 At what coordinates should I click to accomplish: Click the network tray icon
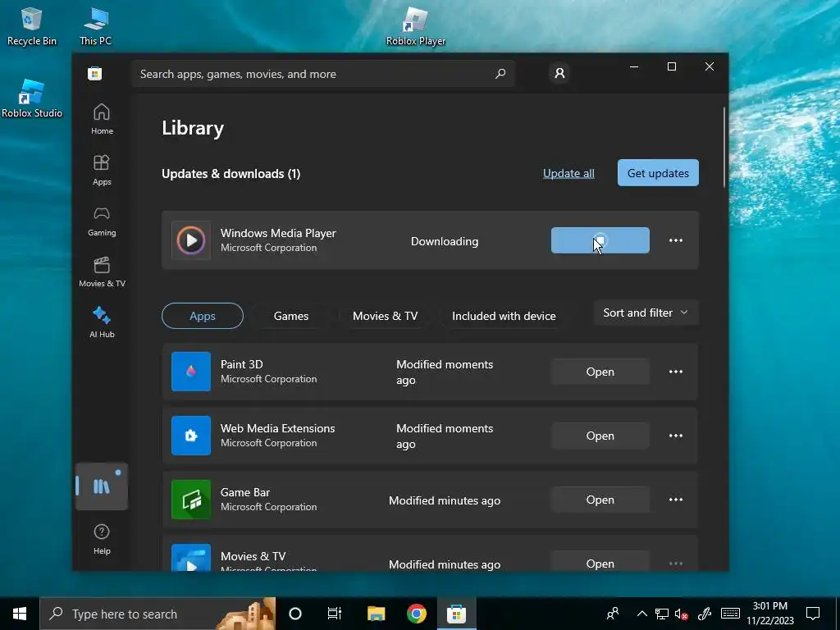pos(662,614)
